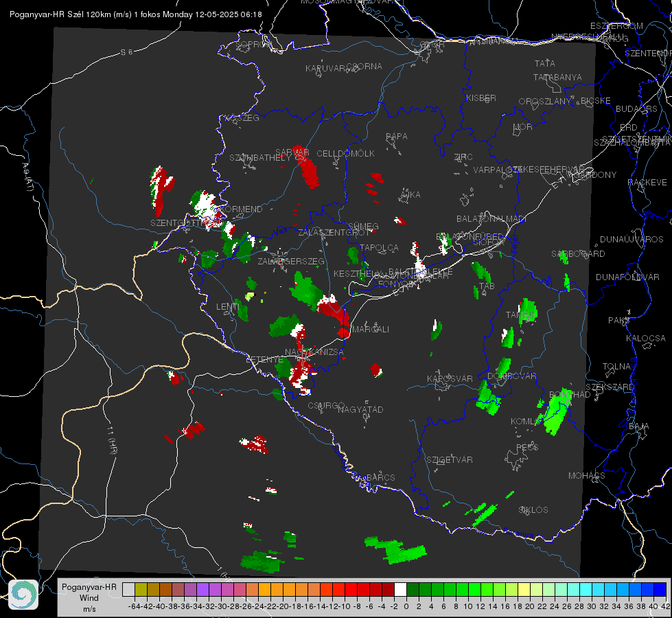Click the SZEKSZÁRD label
This screenshot has width=672, height=618.
tap(610, 387)
